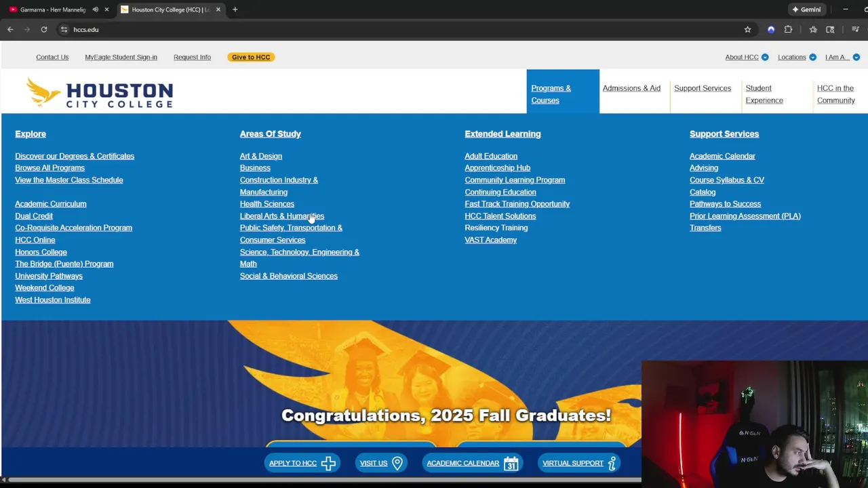Click the Gemini button in title bar
This screenshot has width=868, height=488.
pos(806,9)
